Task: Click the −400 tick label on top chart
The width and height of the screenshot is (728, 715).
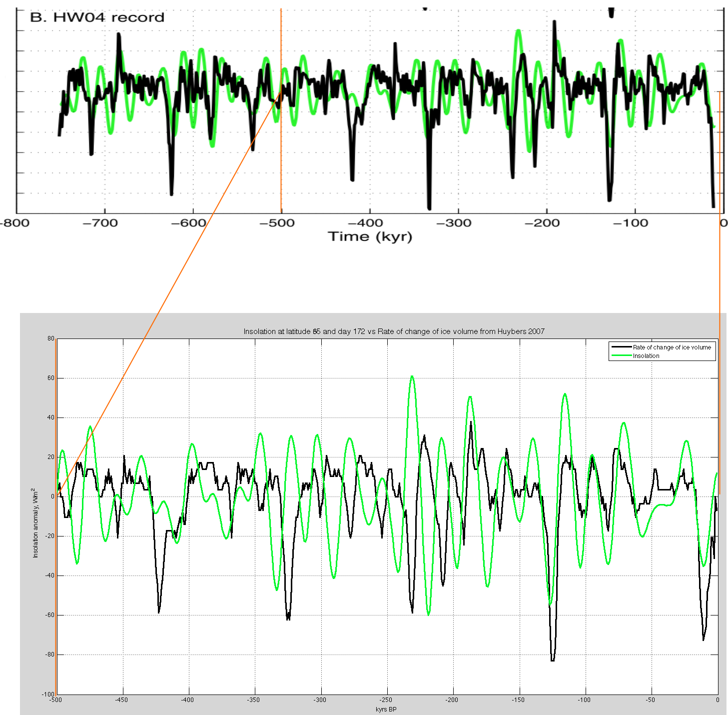Action: (365, 223)
